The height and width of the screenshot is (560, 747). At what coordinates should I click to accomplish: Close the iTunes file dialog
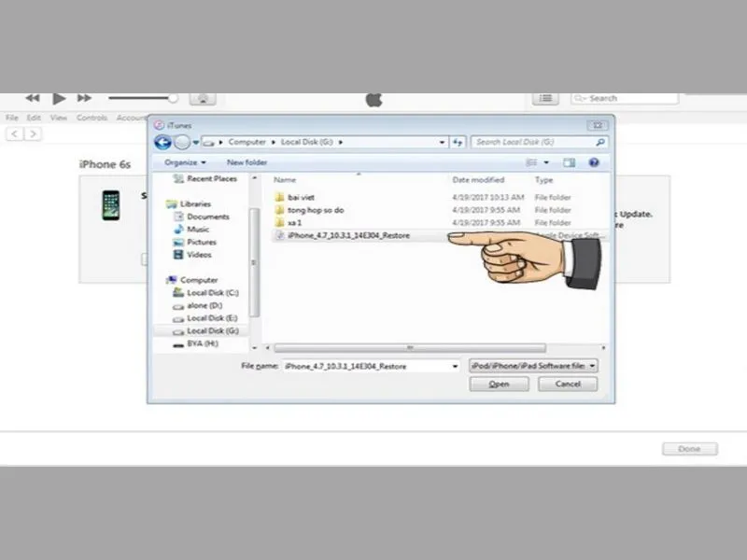(x=598, y=126)
